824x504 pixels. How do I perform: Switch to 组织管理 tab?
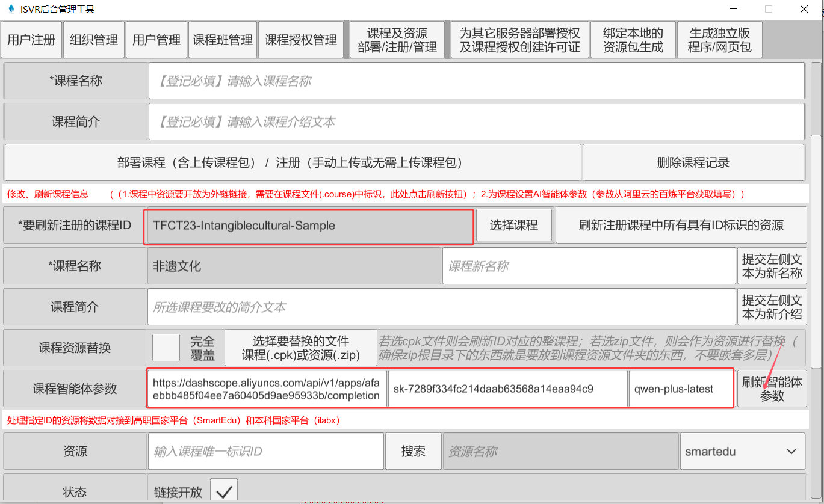pos(94,40)
